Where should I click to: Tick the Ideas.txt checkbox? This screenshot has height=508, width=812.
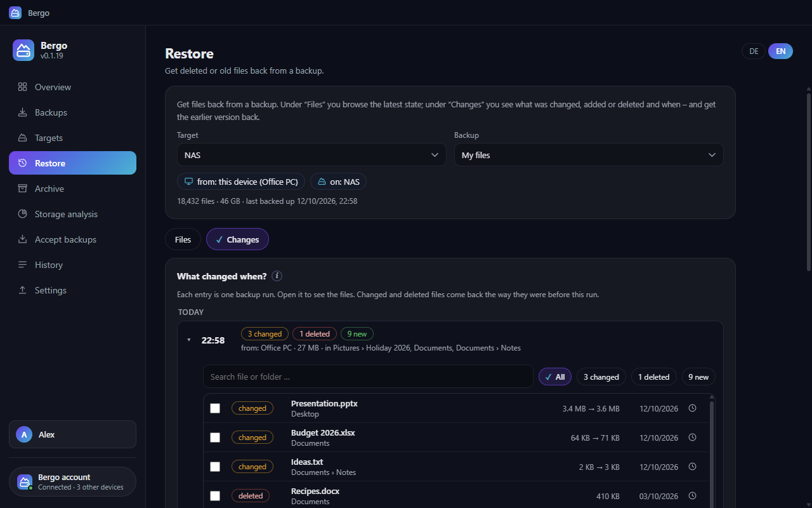[215, 467]
